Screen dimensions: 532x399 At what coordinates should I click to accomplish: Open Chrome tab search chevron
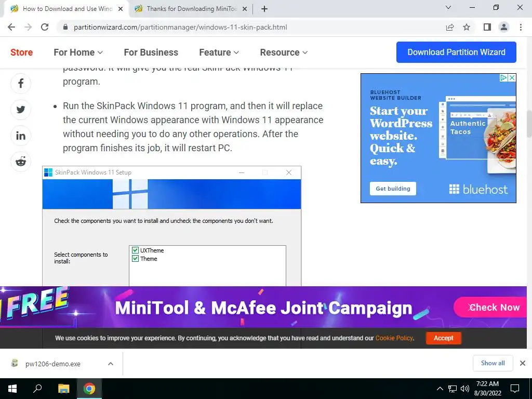click(x=448, y=7)
